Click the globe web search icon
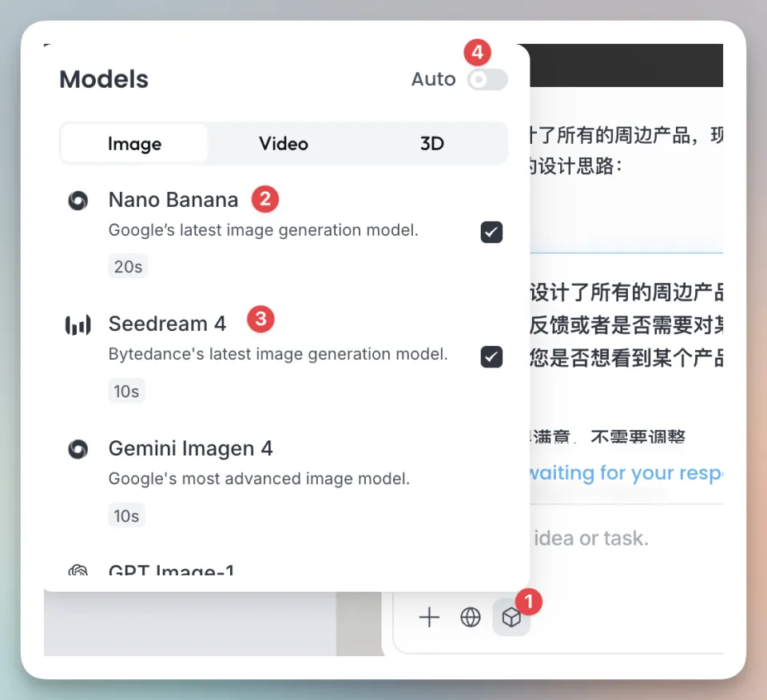Image resolution: width=767 pixels, height=700 pixels. click(x=471, y=617)
